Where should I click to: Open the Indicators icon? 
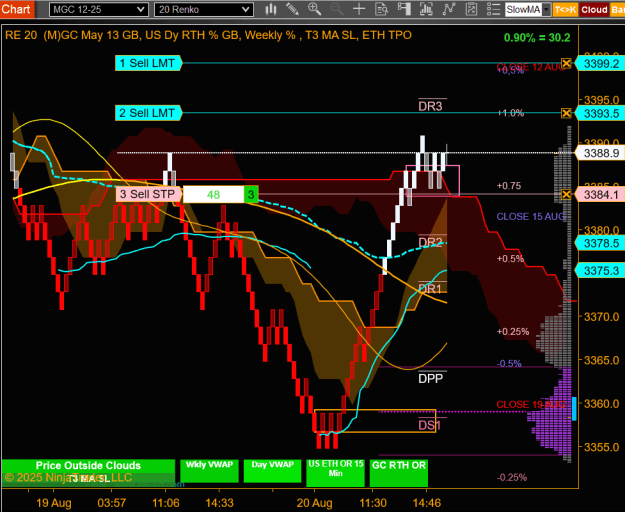(x=449, y=9)
